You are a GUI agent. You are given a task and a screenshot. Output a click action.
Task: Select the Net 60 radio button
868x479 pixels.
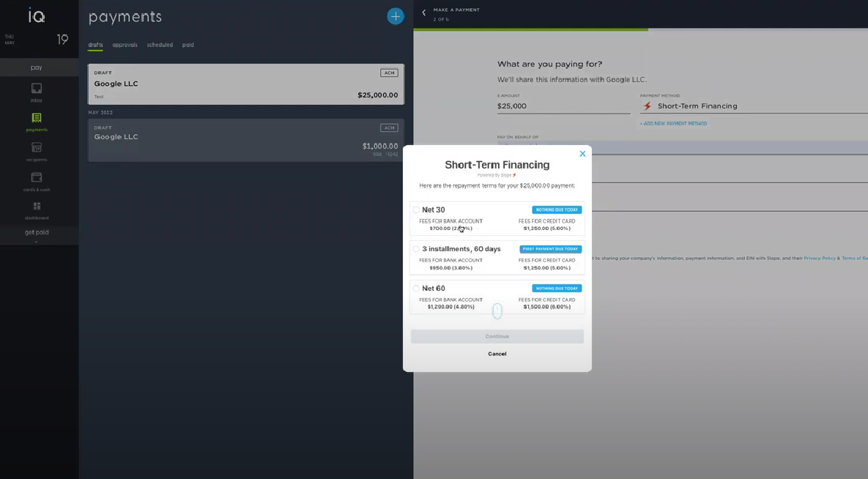click(x=416, y=289)
